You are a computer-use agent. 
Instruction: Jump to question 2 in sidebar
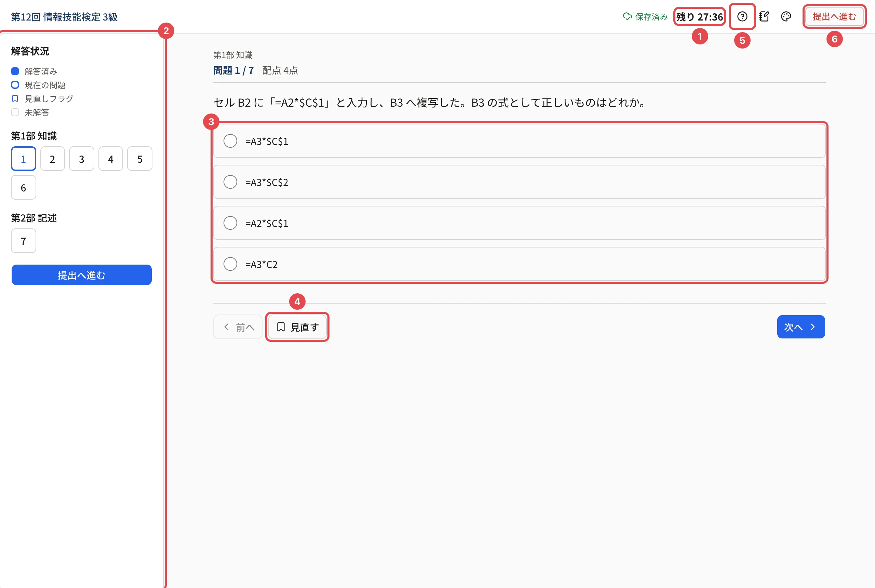(53, 159)
